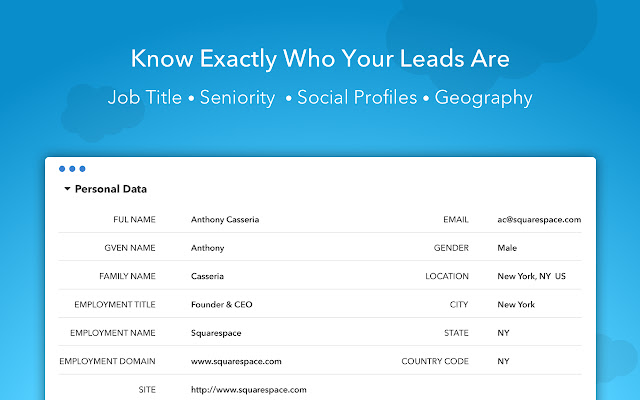
Task: Click the first blue window dot
Action: tap(62, 169)
